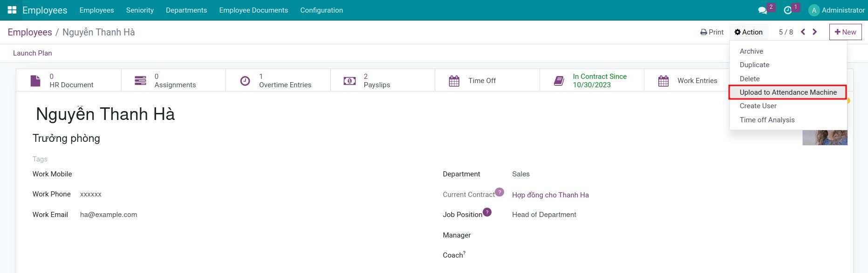The height and width of the screenshot is (273, 868).
Task: Click the job title Trưởng phòng field
Action: click(x=66, y=138)
